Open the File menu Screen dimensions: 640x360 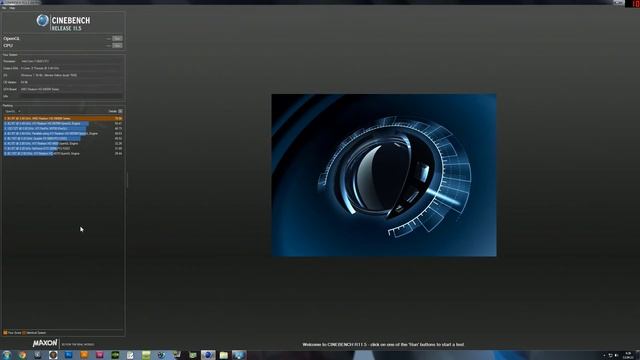[x=4, y=8]
